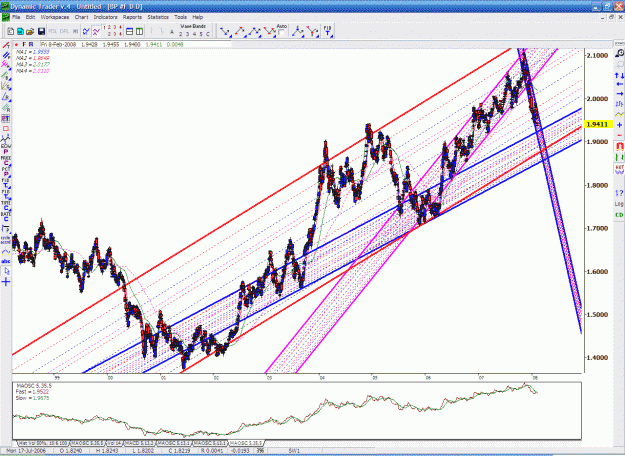
Task: Select the DATE C tool in sidebar
Action: pyautogui.click(x=6, y=217)
